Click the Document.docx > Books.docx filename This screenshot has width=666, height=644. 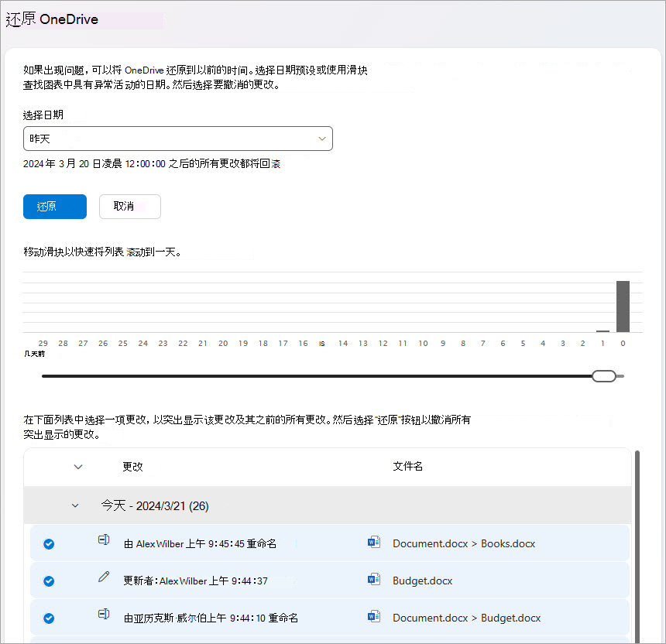click(464, 544)
